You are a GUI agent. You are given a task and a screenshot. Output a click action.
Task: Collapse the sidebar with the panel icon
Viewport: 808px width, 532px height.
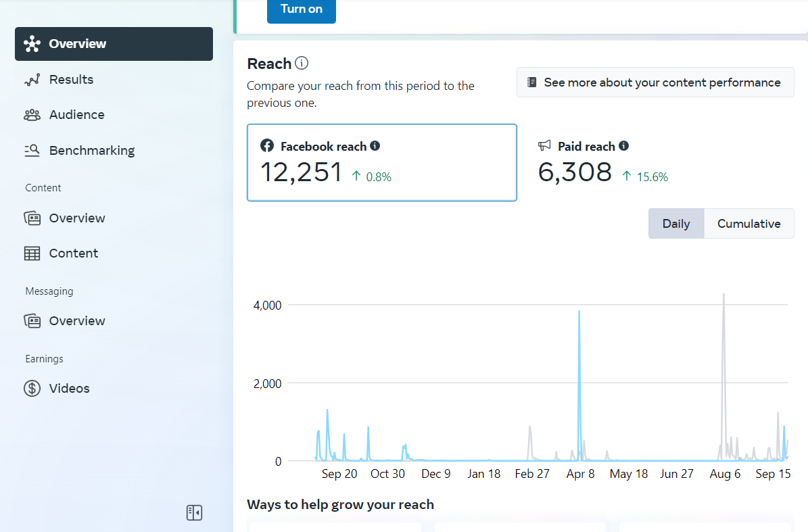click(x=194, y=512)
